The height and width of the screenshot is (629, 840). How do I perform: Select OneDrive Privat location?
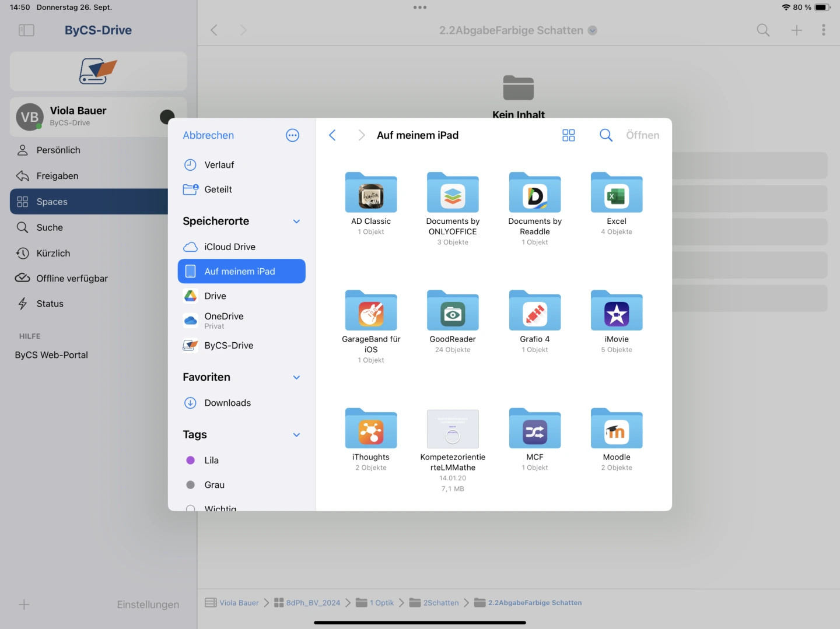(224, 320)
